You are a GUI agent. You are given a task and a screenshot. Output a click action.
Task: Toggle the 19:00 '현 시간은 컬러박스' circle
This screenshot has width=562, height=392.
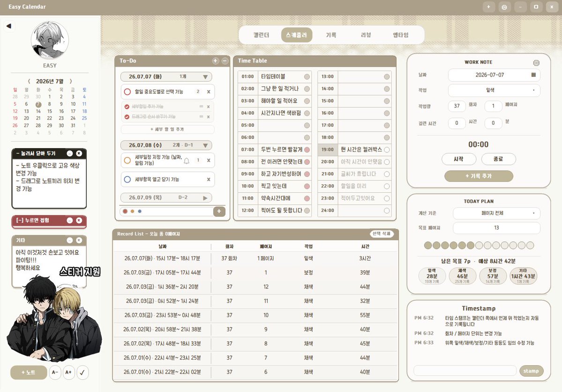click(387, 150)
